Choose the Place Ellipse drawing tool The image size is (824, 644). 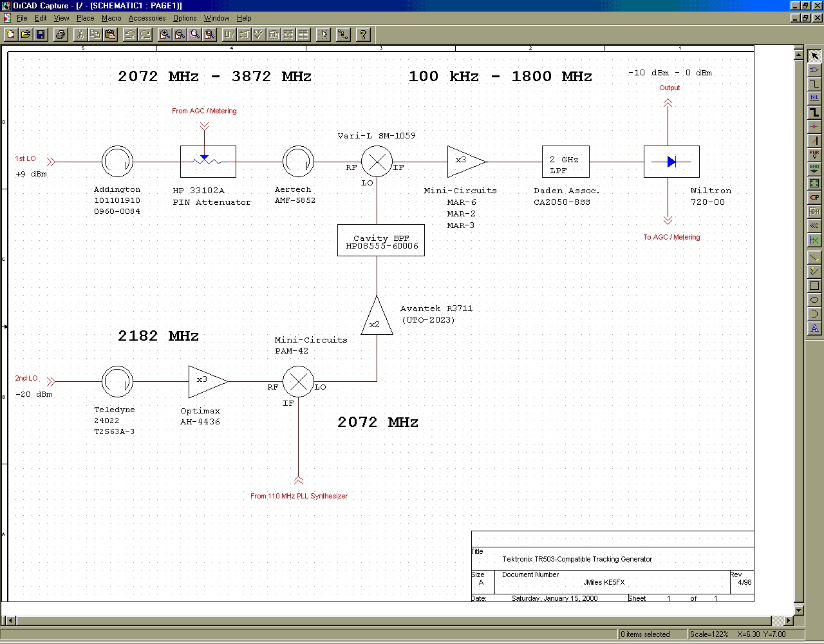(x=814, y=300)
